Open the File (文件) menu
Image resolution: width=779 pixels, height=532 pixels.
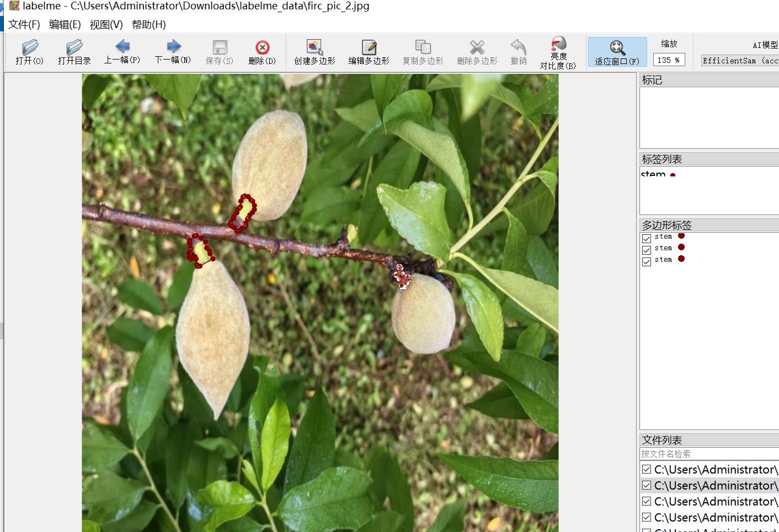click(x=24, y=25)
